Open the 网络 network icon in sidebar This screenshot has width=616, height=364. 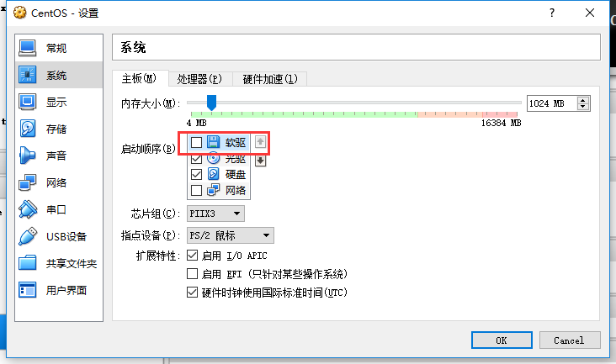pyautogui.click(x=27, y=182)
